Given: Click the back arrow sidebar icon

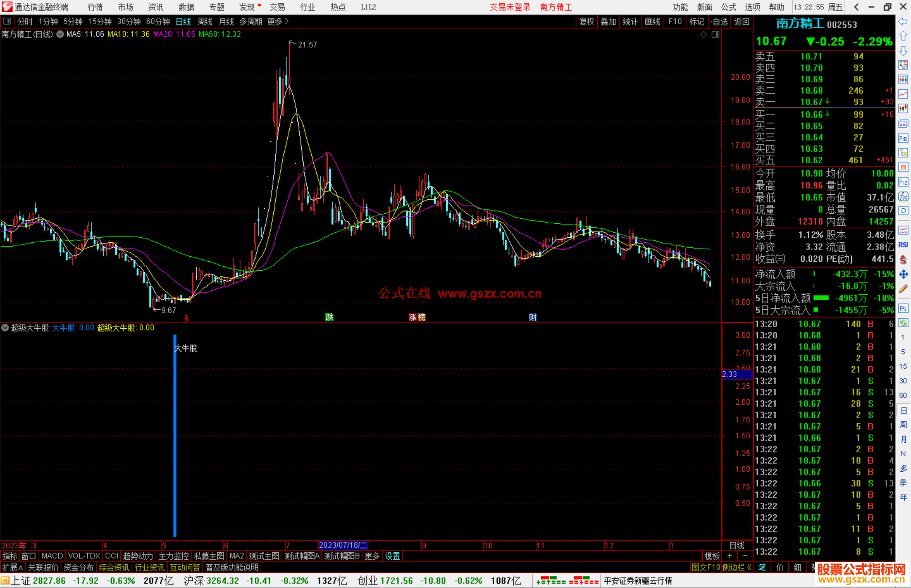Looking at the screenshot, I should (x=903, y=21).
